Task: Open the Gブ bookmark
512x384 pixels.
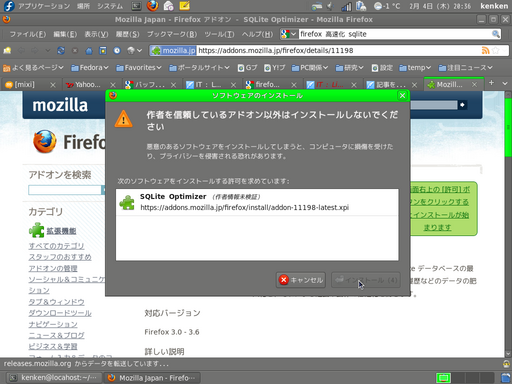Action: [x=247, y=68]
